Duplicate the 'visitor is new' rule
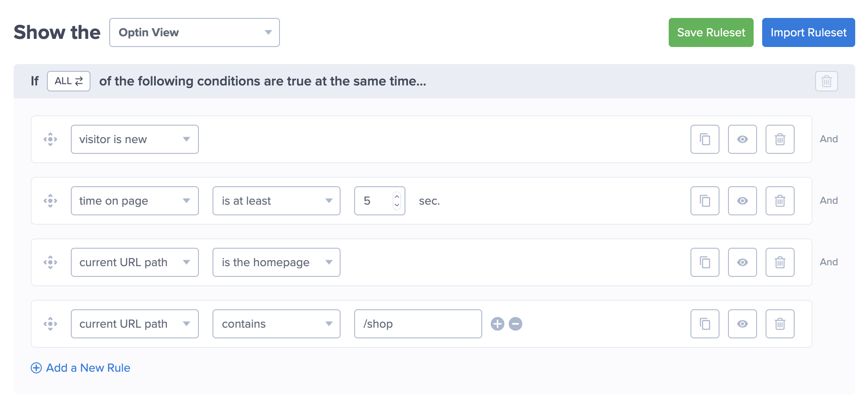 coord(705,139)
